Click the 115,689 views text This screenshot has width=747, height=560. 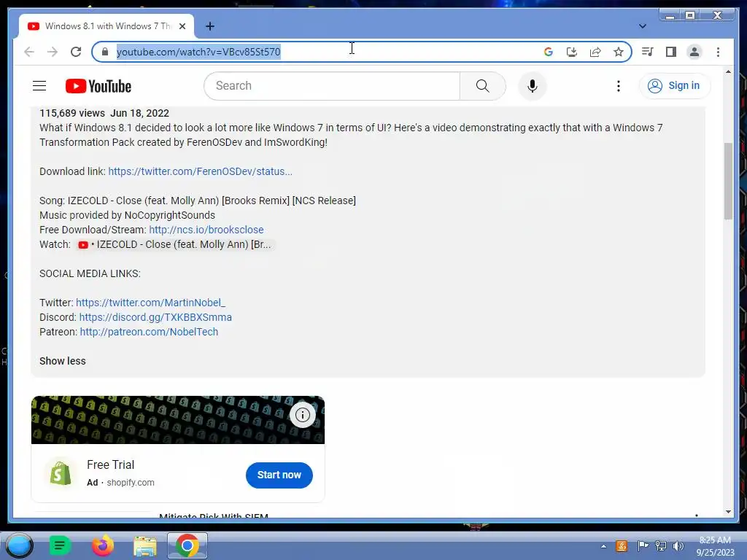tap(72, 113)
